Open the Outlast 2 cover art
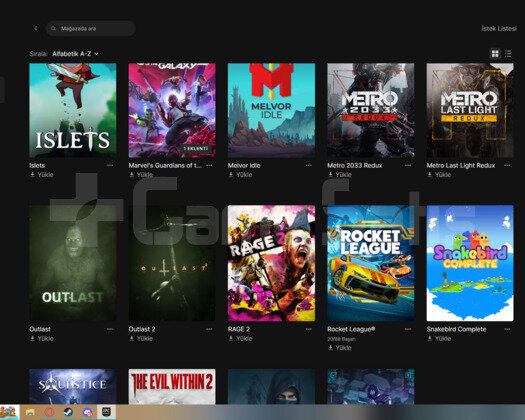Viewport: 525px width, 420px height. [x=172, y=263]
